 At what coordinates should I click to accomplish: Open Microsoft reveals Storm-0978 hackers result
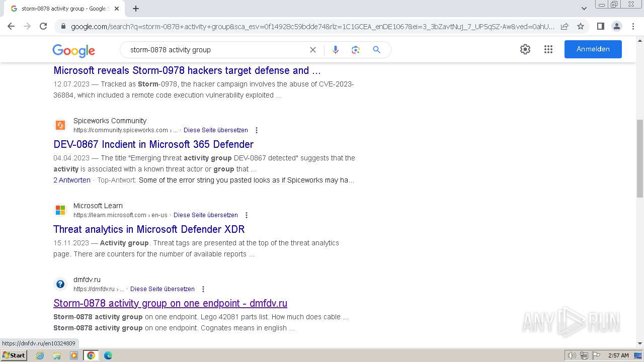coord(187,70)
